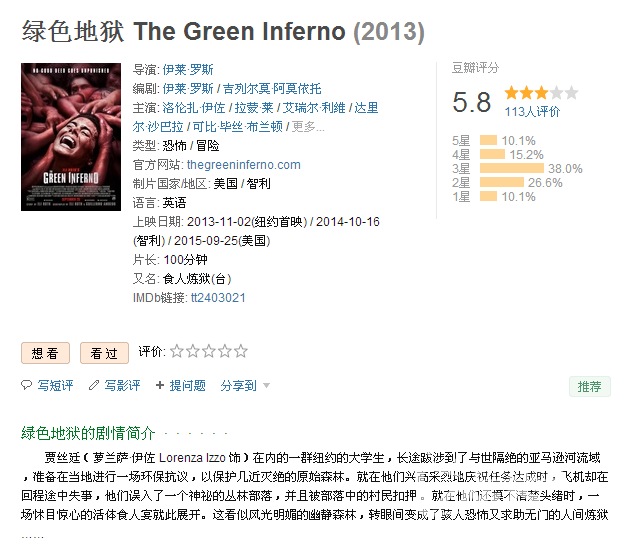Expand the 分享到 dropdown arrow
The width and height of the screenshot is (625, 550).
click(x=267, y=385)
